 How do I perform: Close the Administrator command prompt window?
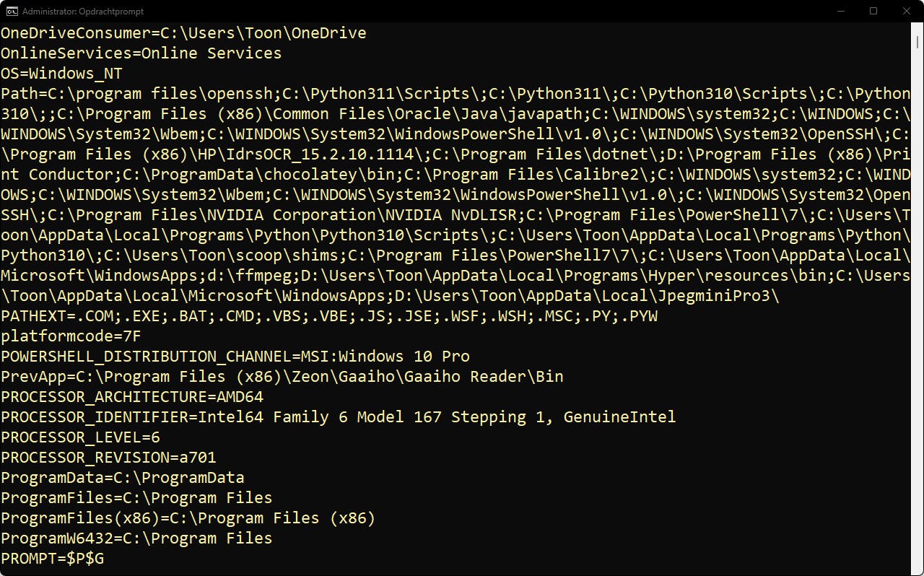point(906,11)
